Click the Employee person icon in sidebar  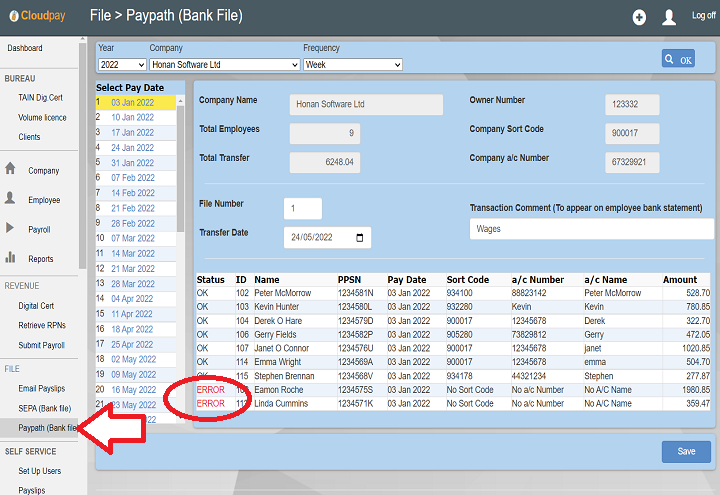(x=11, y=199)
